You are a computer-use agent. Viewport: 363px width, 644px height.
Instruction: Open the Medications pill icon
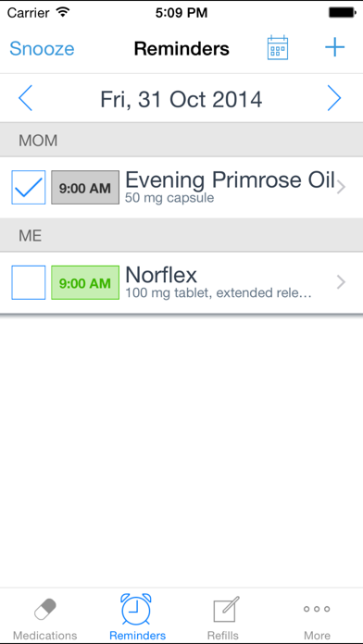click(44, 610)
